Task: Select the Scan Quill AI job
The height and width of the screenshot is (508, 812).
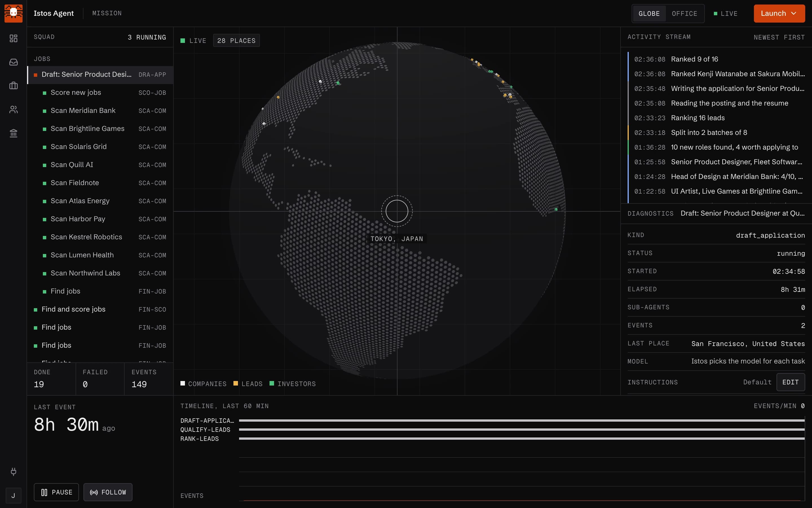Action: coord(100,165)
